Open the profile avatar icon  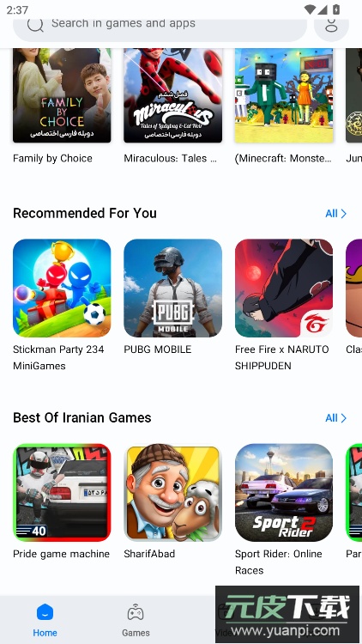click(331, 26)
